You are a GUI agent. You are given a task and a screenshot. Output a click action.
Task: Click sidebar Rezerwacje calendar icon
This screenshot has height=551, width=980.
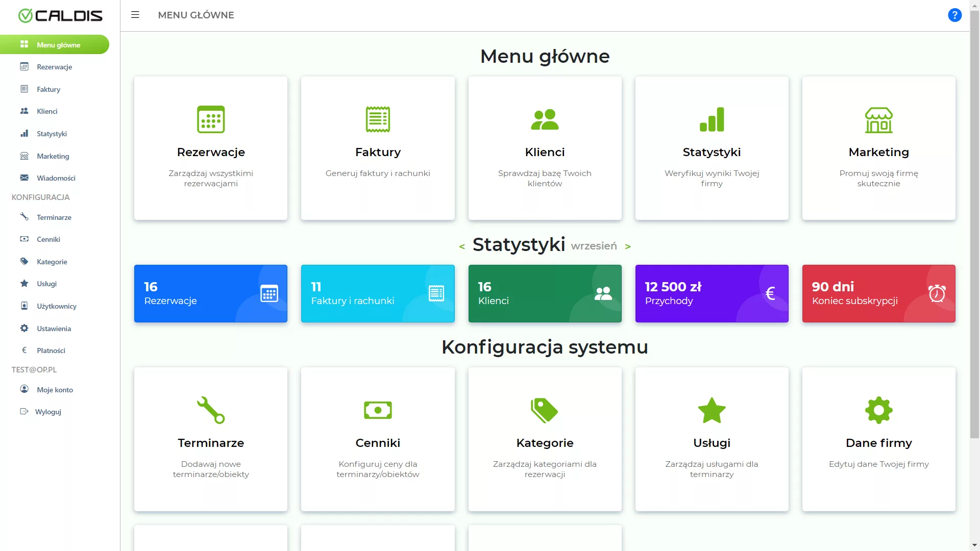(x=24, y=66)
